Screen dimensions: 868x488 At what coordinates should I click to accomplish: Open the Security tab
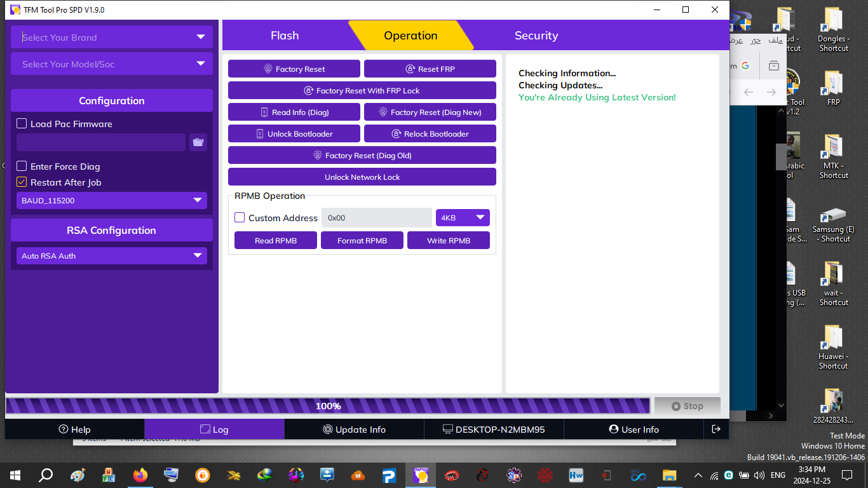[x=536, y=35]
